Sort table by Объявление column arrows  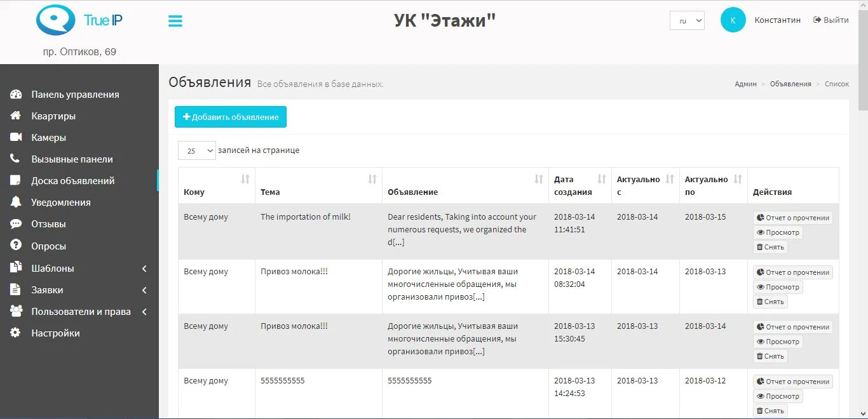click(x=539, y=179)
